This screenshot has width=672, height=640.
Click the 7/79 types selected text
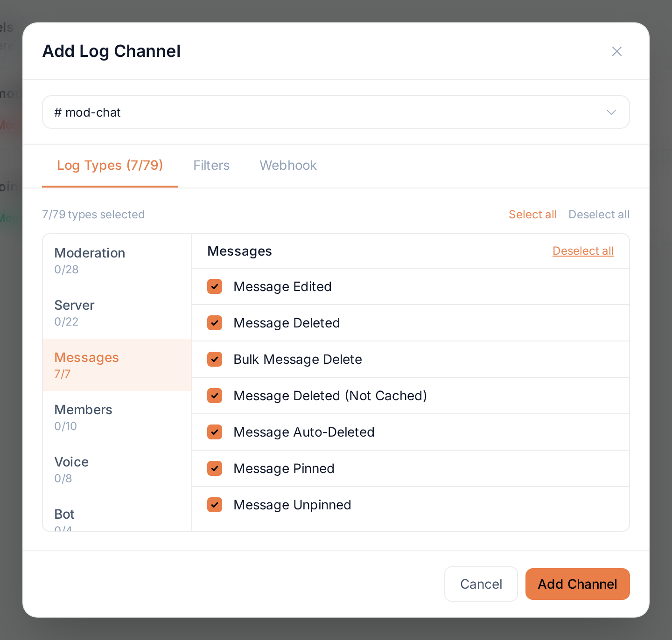coord(93,215)
